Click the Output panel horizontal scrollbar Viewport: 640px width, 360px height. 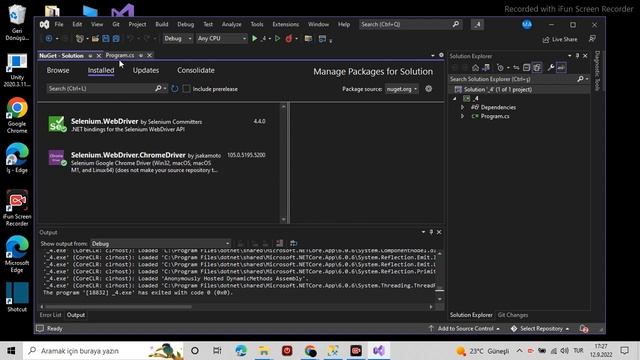pyautogui.click(x=118, y=307)
